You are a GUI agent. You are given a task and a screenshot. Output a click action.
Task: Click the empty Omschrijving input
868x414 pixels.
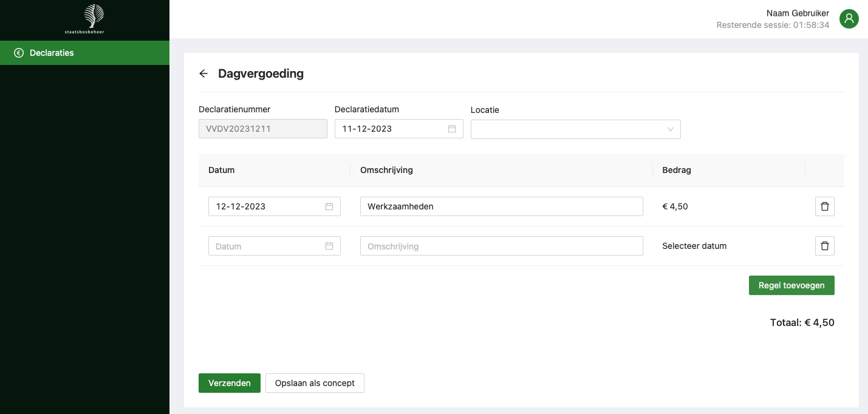pos(502,246)
